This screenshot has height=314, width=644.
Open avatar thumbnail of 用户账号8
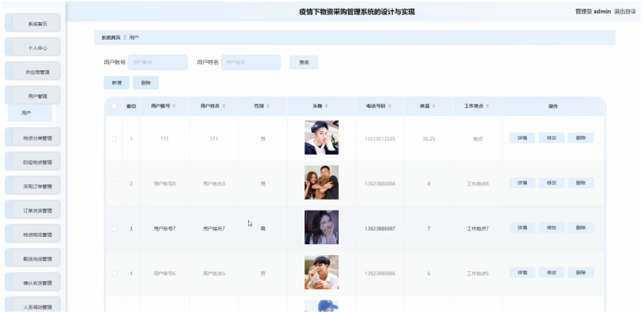point(321,182)
